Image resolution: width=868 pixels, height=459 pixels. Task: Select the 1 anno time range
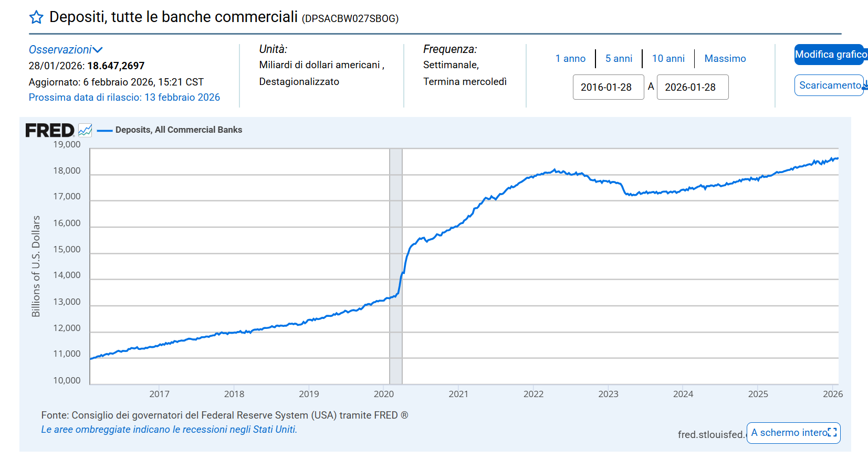pyautogui.click(x=570, y=58)
